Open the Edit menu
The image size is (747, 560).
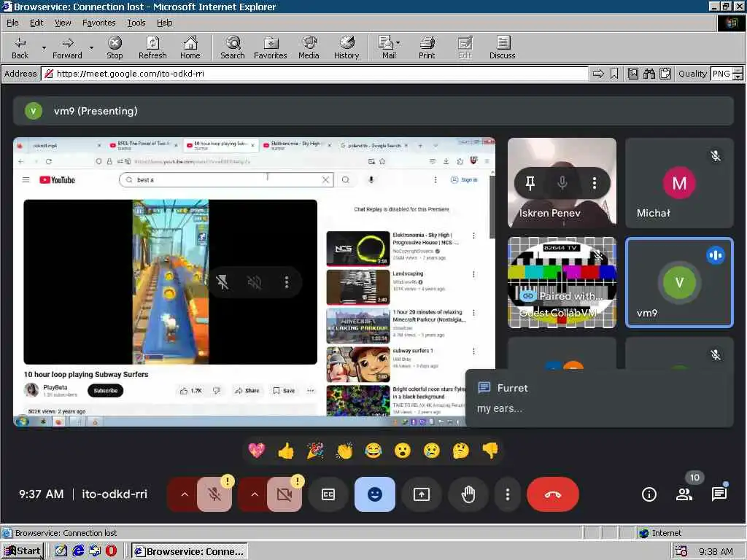click(36, 23)
